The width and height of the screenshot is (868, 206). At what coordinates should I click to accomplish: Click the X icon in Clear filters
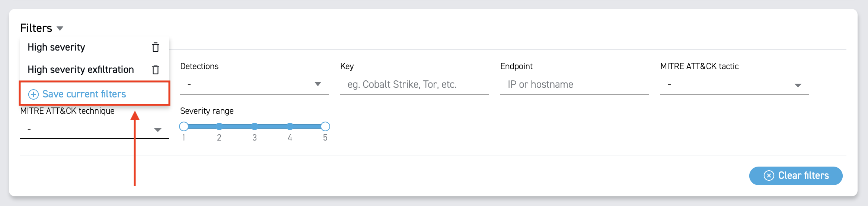coord(769,176)
